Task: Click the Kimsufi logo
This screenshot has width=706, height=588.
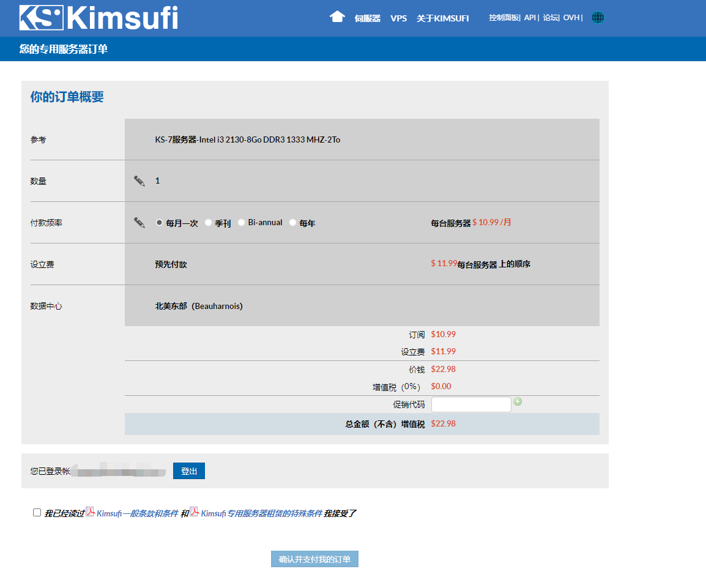Action: [98, 18]
